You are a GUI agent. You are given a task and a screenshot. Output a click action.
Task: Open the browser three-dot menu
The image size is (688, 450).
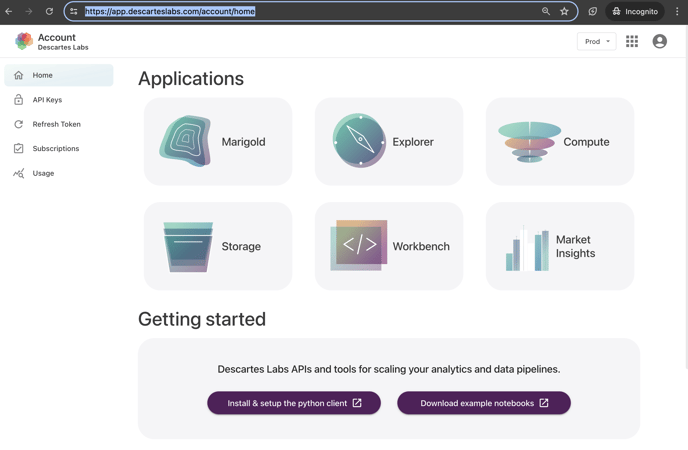[677, 11]
